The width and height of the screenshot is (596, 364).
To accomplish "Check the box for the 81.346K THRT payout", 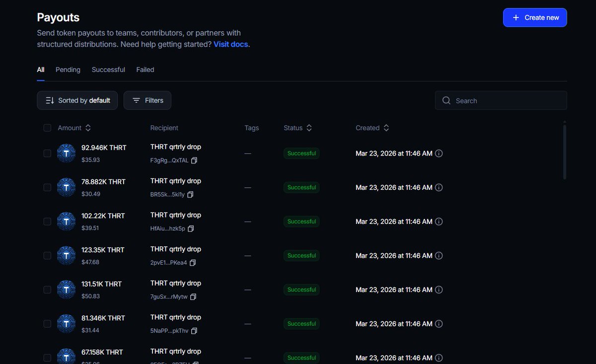I will tap(47, 324).
